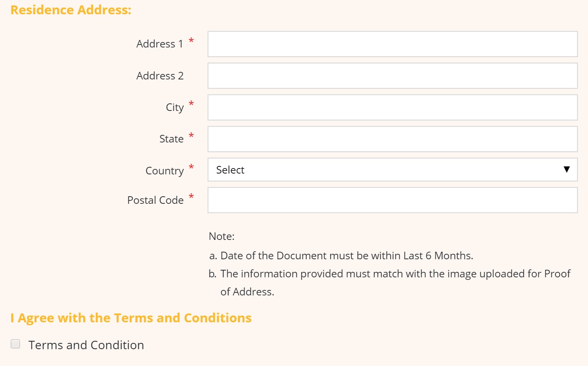The width and height of the screenshot is (588, 366).
Task: Click the Country field label
Action: tap(165, 171)
